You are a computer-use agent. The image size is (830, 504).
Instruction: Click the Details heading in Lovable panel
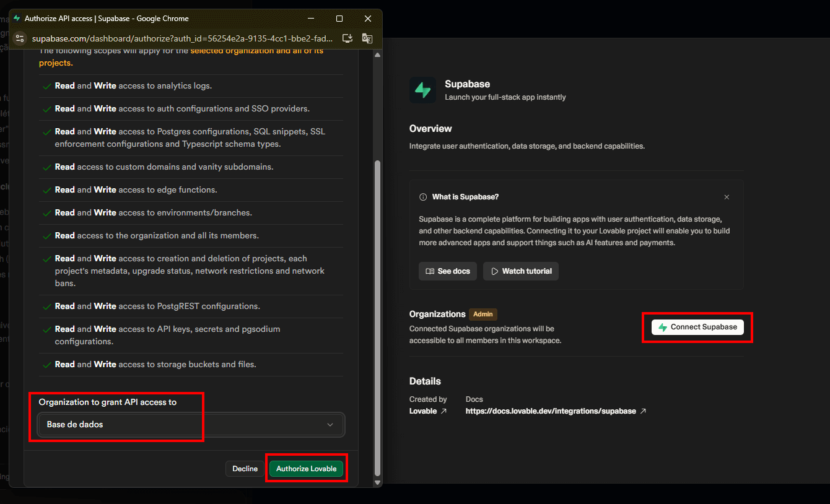pyautogui.click(x=425, y=381)
